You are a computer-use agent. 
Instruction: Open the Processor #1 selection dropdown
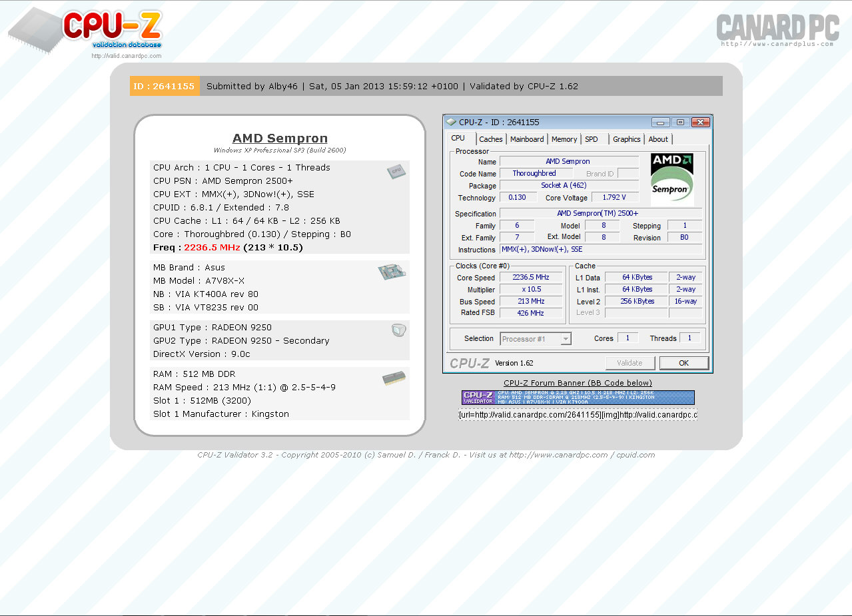pos(536,339)
